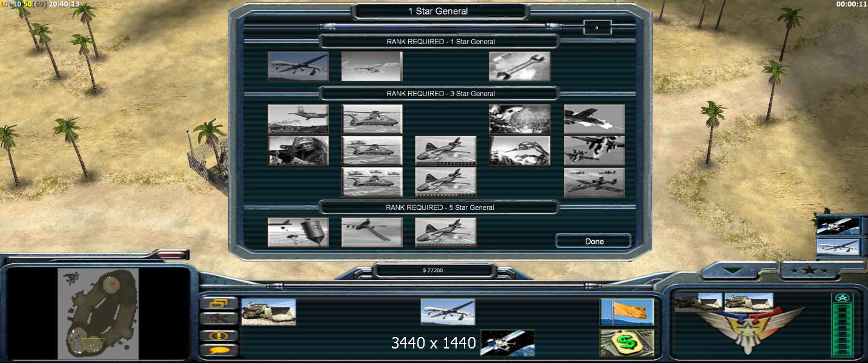
Task: Pick the wrench repair power icon
Action: (x=520, y=66)
